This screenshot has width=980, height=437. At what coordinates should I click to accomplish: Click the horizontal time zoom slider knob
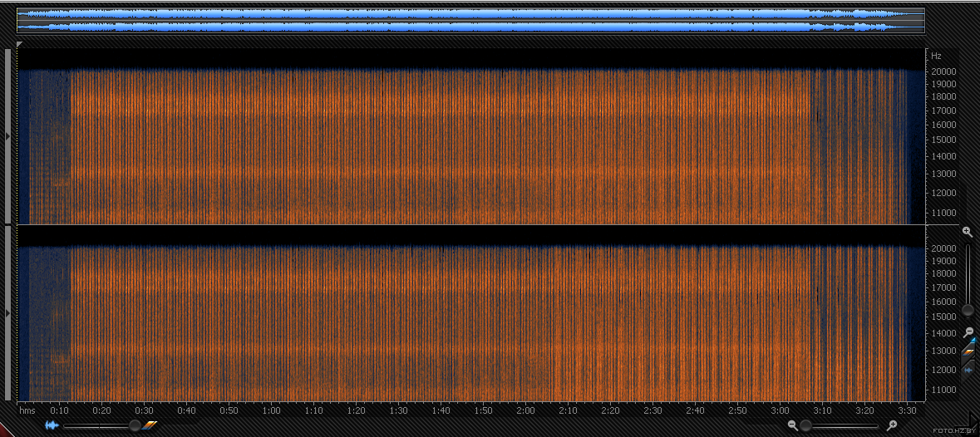click(x=805, y=425)
